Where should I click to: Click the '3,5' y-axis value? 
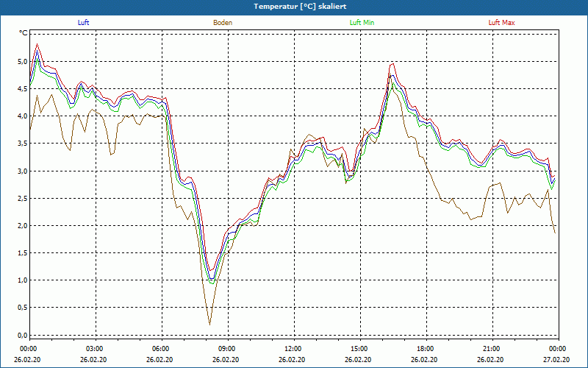[23, 144]
